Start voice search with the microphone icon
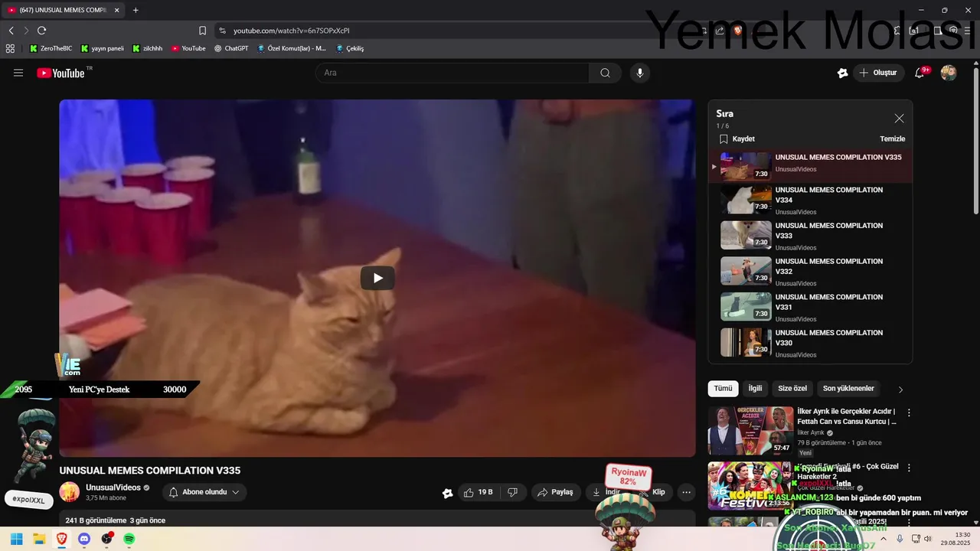Viewport: 980px width, 551px height. [640, 73]
